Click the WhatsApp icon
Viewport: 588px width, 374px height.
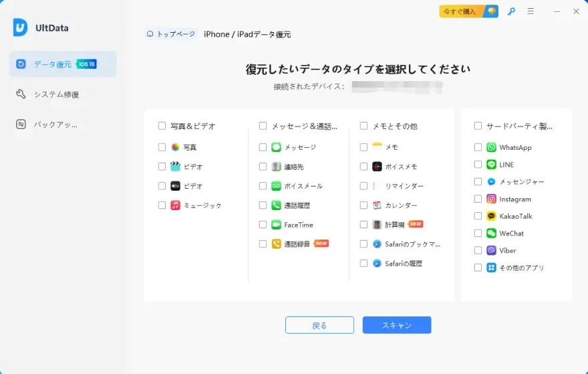[x=491, y=147]
